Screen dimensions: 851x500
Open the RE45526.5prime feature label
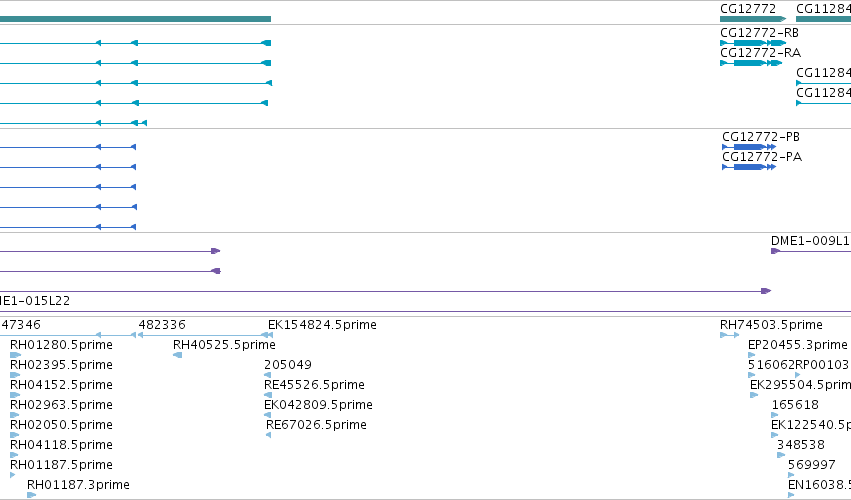(x=314, y=385)
